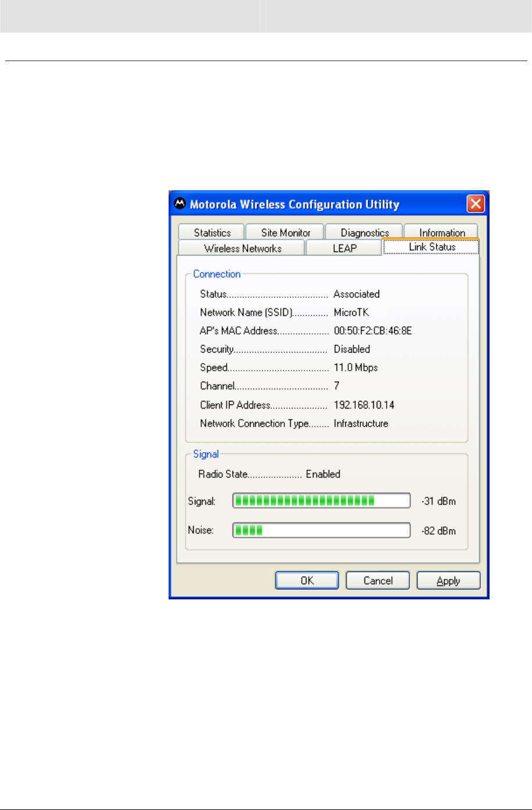The image size is (532, 810).
Task: Click the Radio State 'Enabled' value
Action: click(323, 474)
